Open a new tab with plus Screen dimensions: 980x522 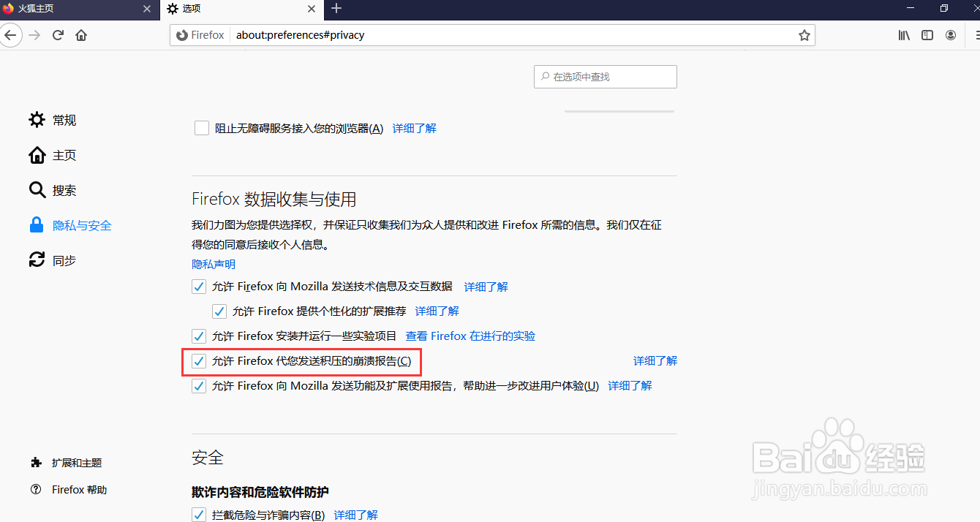click(x=336, y=9)
